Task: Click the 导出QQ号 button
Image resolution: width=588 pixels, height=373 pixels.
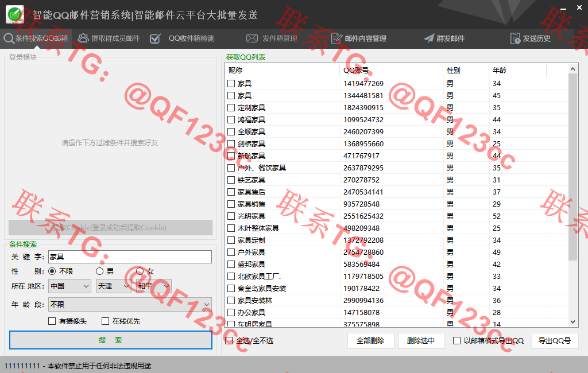Action: pos(555,340)
